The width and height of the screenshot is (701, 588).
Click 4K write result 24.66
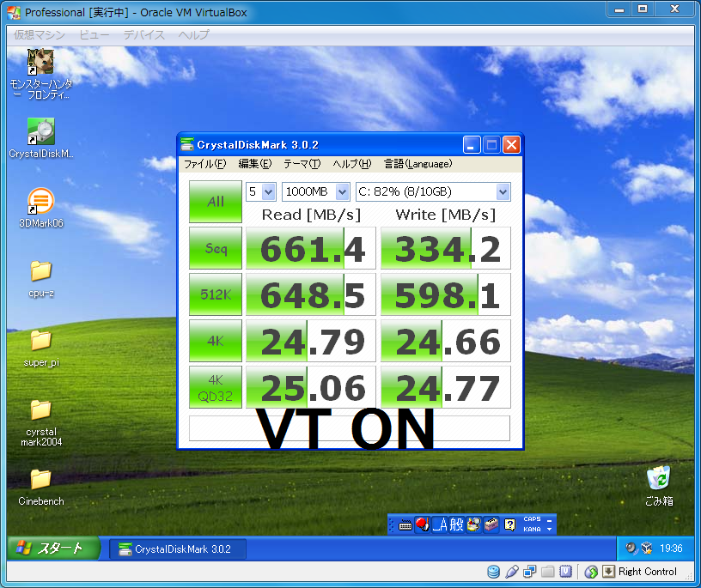(446, 341)
